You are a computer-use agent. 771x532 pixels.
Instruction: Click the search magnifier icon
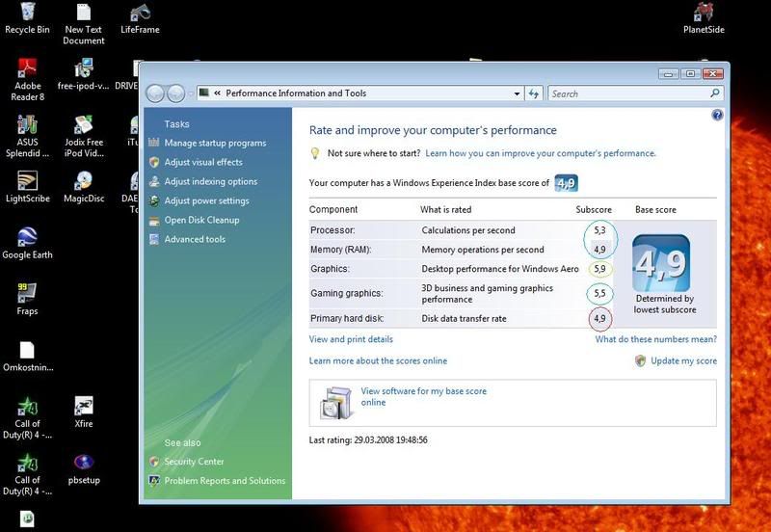715,93
